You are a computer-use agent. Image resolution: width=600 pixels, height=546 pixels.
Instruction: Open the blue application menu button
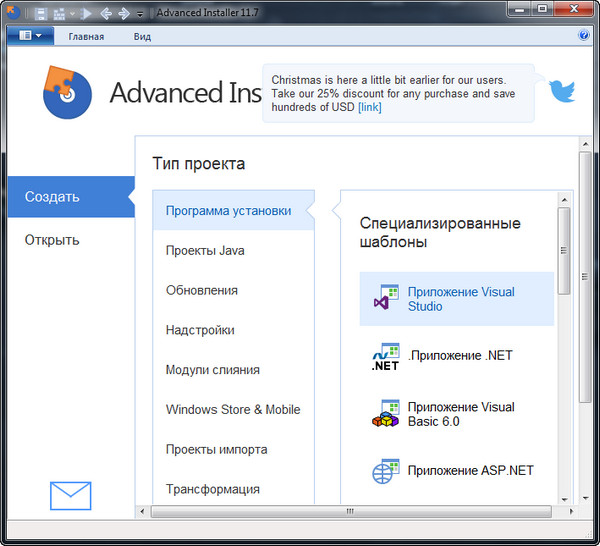click(x=30, y=36)
